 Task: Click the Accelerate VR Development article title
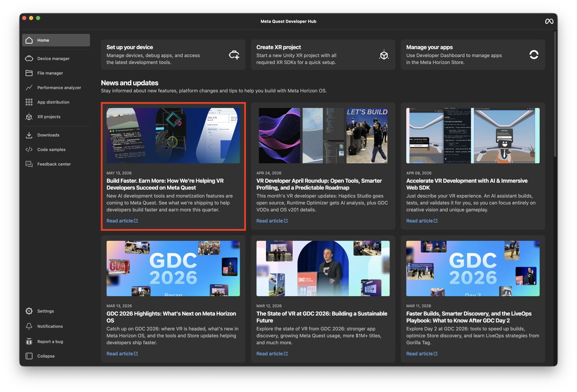tap(467, 184)
